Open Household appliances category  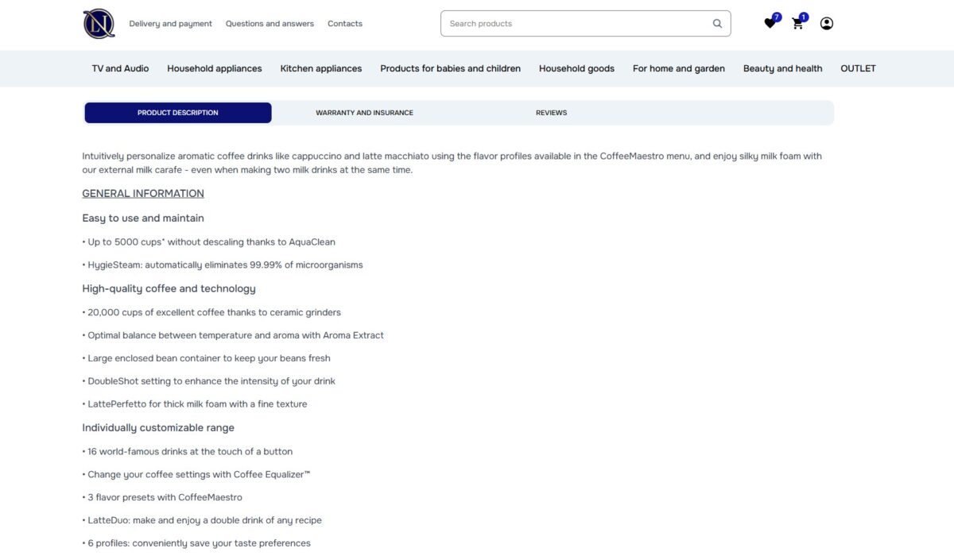point(215,68)
